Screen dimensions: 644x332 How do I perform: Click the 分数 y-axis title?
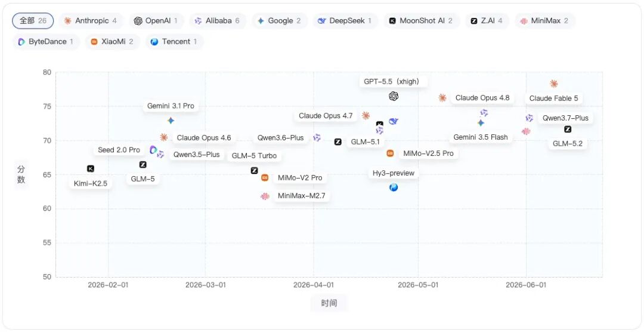point(21,174)
